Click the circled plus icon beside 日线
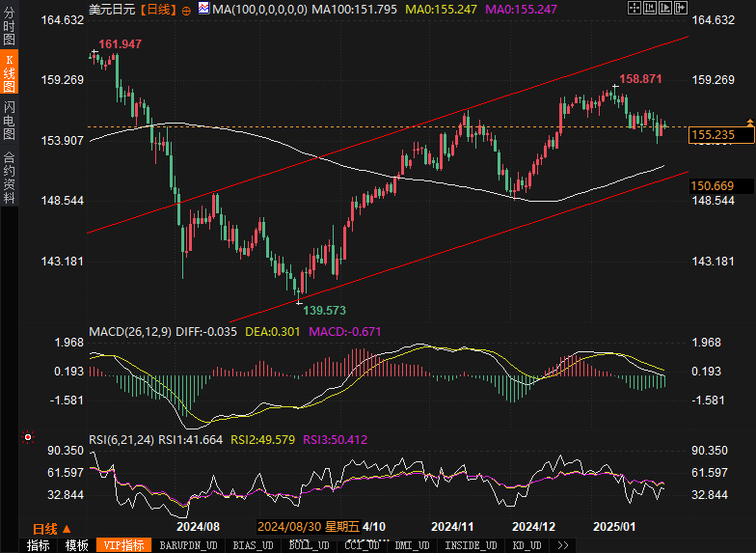756x553 pixels. pyautogui.click(x=186, y=11)
